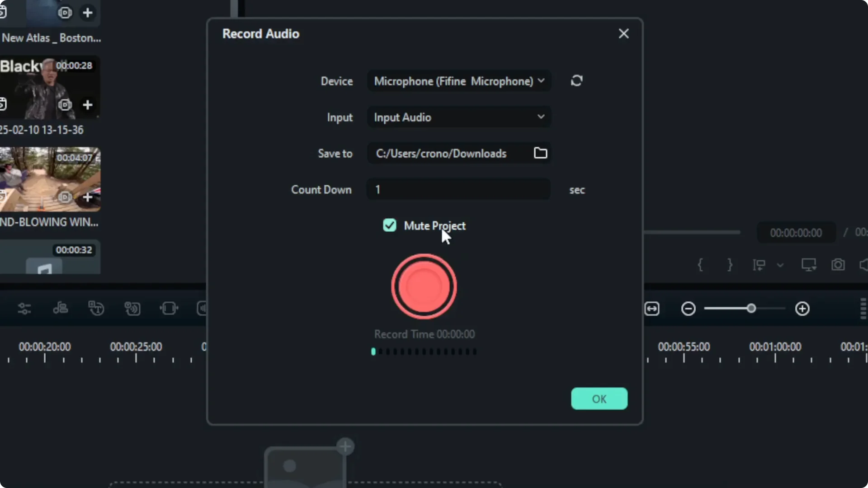Set a Mark In point with the brace icon
This screenshot has height=488, width=868.
(x=701, y=265)
